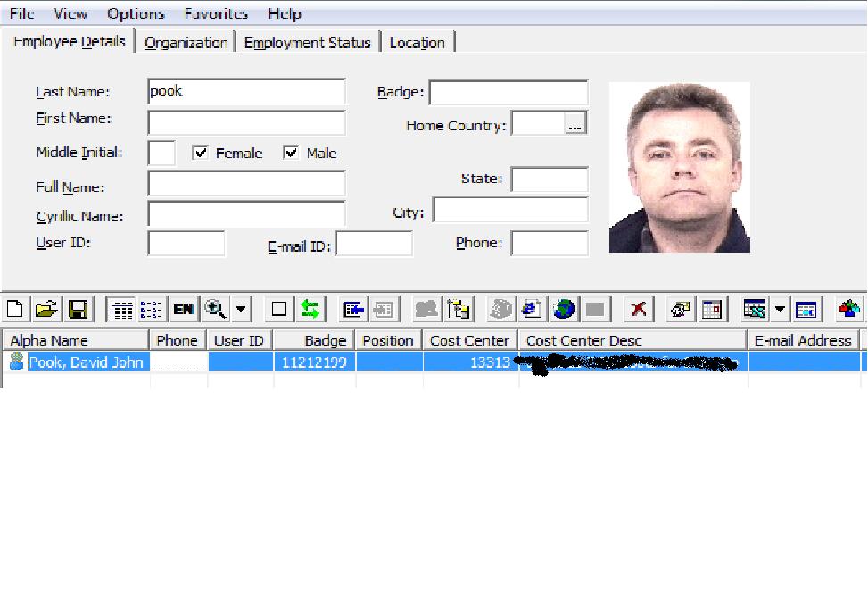Click the Save floppy disk icon
Screen dimensions: 868x608
pyautogui.click(x=78, y=310)
